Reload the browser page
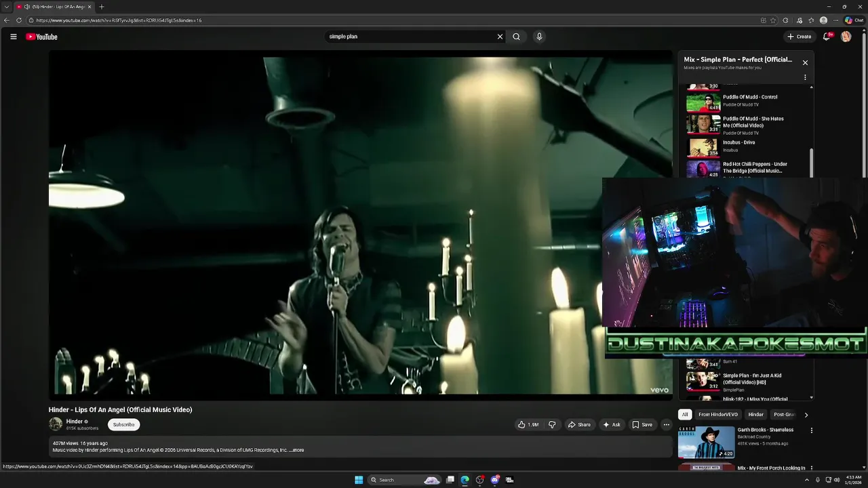This screenshot has height=488, width=868. [x=19, y=20]
